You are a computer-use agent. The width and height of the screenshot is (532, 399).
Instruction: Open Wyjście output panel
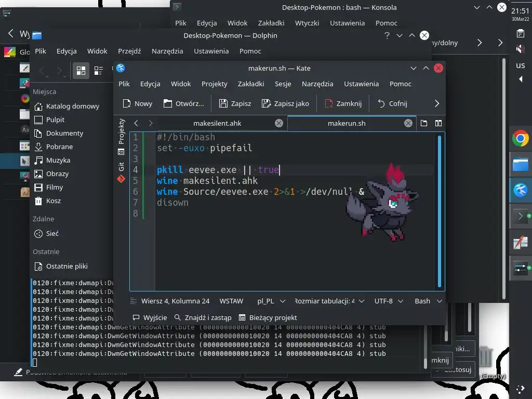[x=150, y=317]
